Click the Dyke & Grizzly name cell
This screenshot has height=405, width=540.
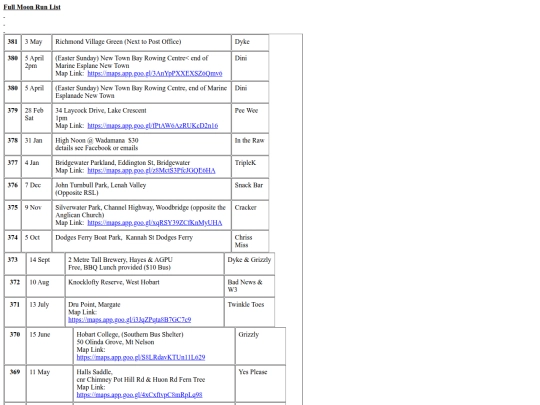[249, 264]
